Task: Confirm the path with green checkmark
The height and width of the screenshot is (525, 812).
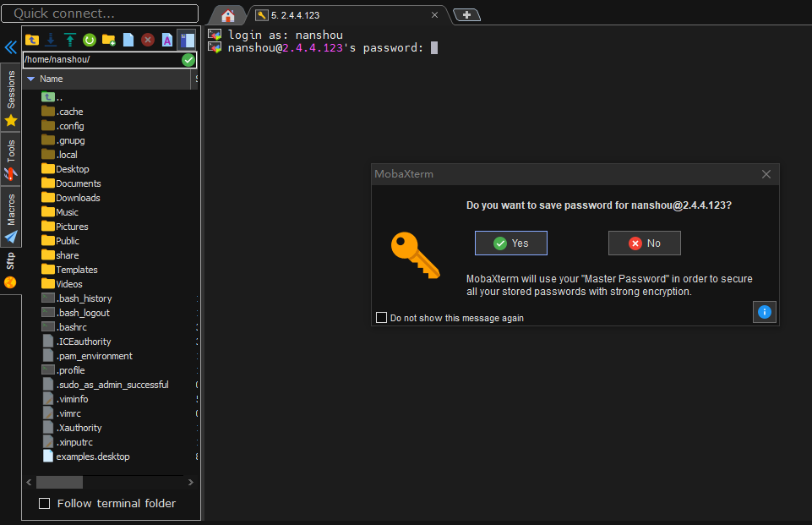Action: pyautogui.click(x=188, y=59)
